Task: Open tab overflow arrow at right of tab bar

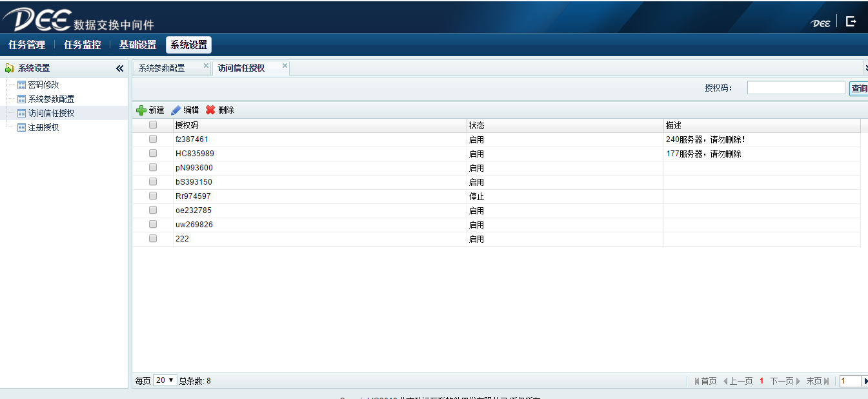Action: 865,68
